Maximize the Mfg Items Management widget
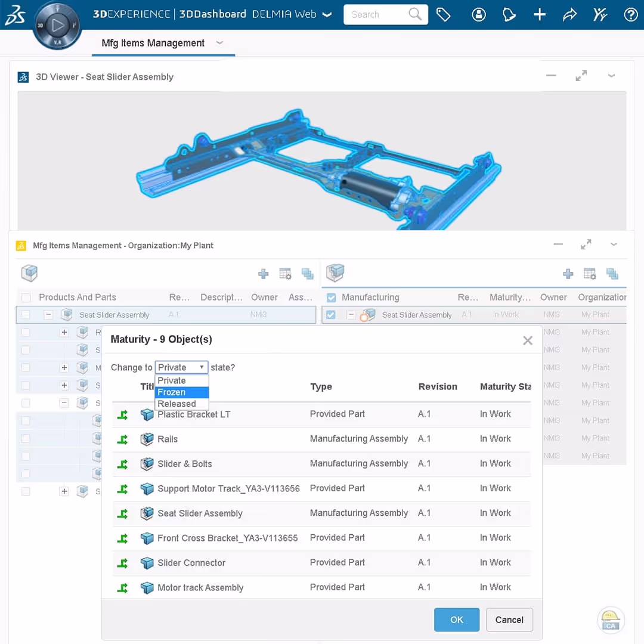 [x=586, y=244]
